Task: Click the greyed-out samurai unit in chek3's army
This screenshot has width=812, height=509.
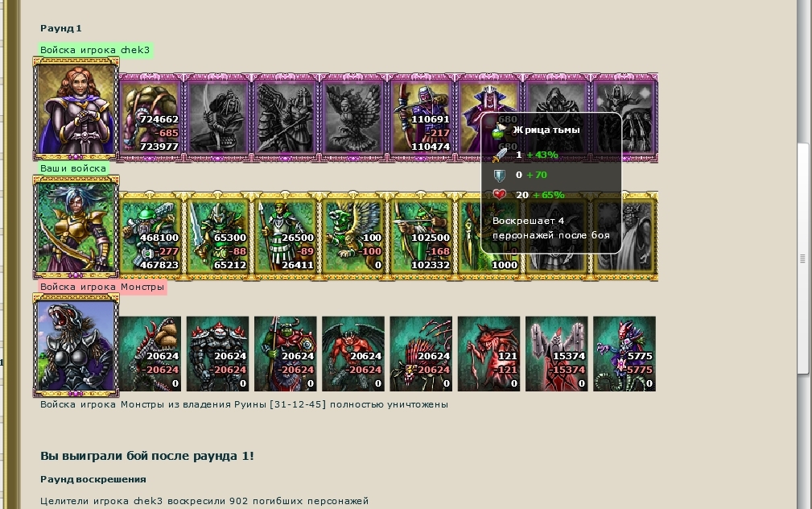Action: click(217, 117)
